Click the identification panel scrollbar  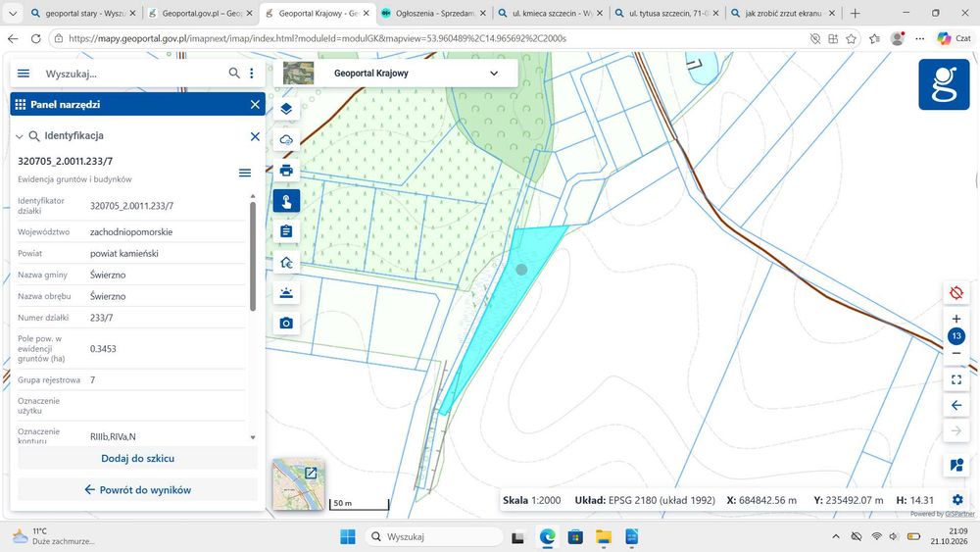point(253,256)
